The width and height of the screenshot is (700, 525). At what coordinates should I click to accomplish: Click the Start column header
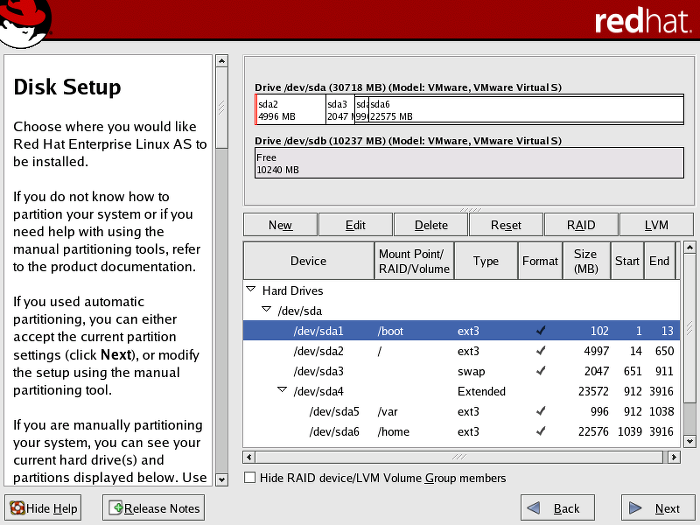point(627,261)
